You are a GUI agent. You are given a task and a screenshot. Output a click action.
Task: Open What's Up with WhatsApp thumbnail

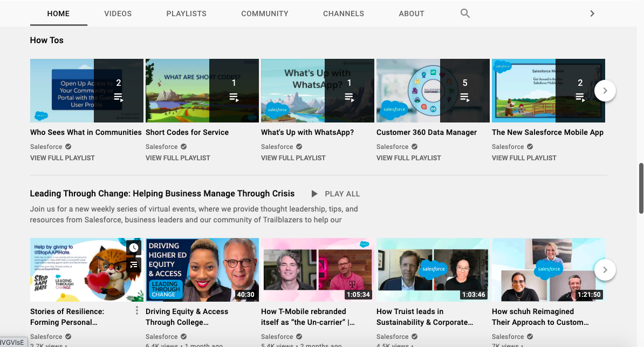tap(318, 91)
